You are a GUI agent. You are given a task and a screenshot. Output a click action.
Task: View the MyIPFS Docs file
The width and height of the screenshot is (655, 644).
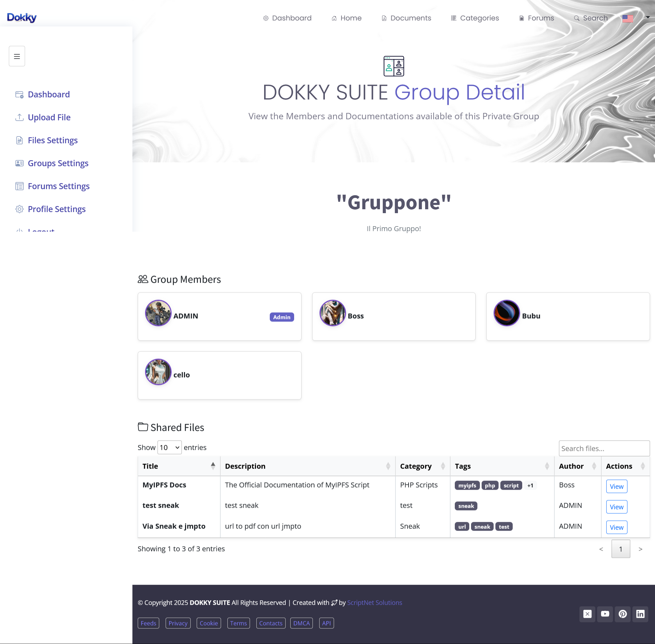(x=617, y=487)
